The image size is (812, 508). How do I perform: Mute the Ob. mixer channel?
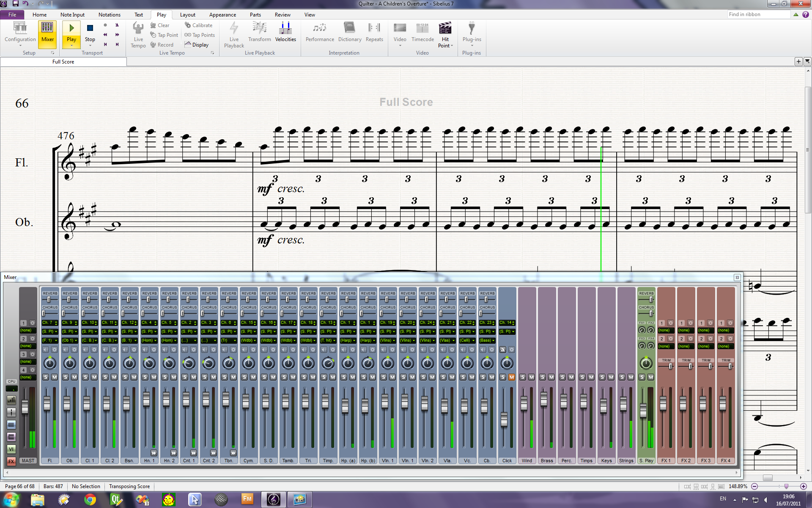click(x=74, y=377)
